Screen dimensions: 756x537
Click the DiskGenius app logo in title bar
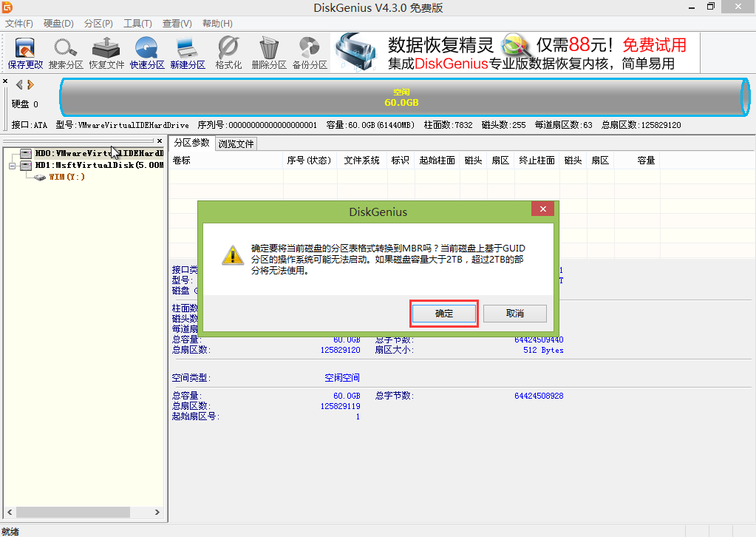pos(7,7)
